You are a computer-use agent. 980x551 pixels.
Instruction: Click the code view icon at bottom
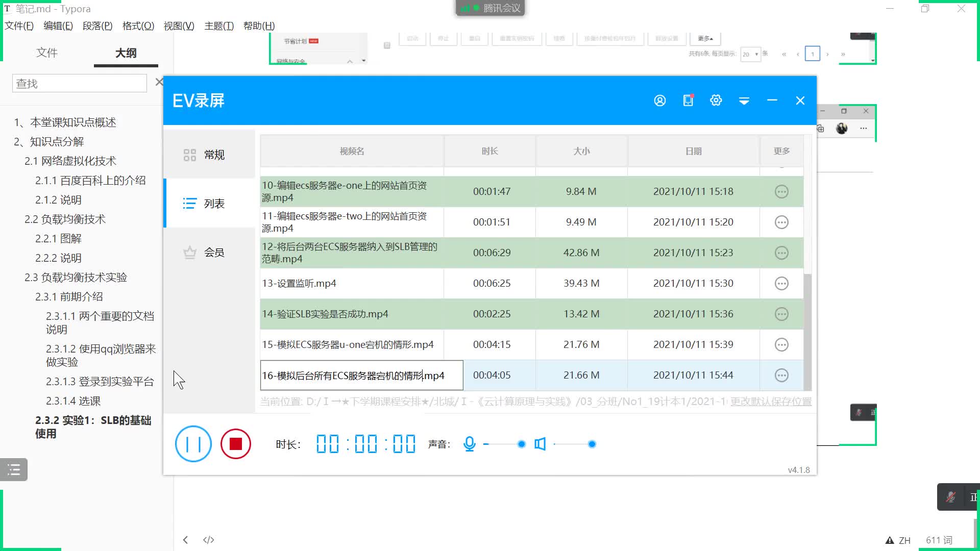209,540
